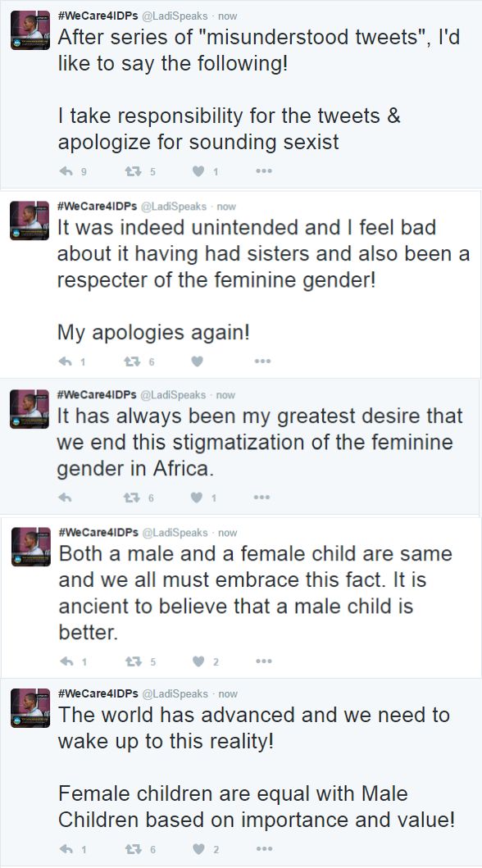
Task: Open more options on the last tweet
Action: pyautogui.click(x=265, y=848)
